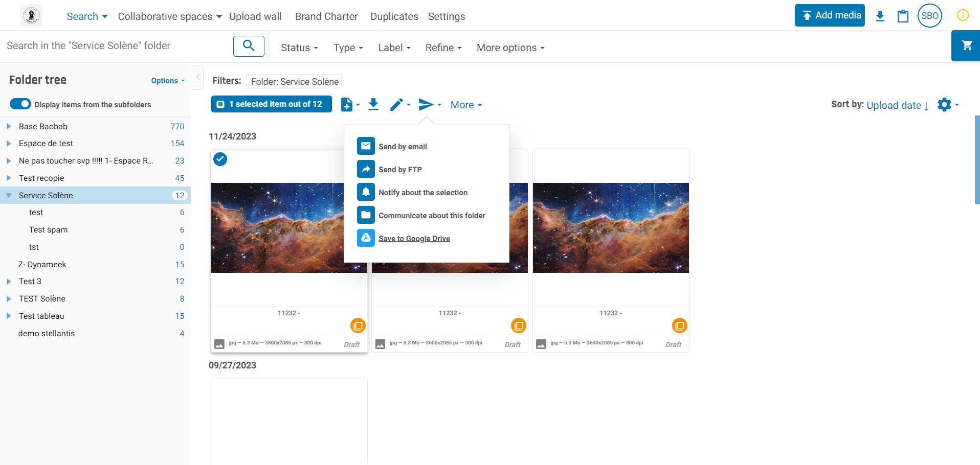This screenshot has width=980, height=465.
Task: Select the Test spam subfolder
Action: [x=49, y=230]
